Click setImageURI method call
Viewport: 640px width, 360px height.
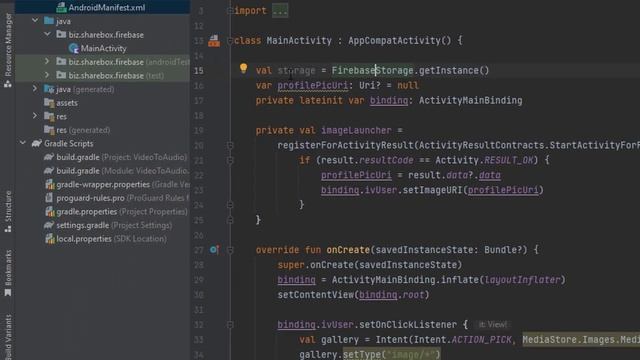click(x=432, y=190)
